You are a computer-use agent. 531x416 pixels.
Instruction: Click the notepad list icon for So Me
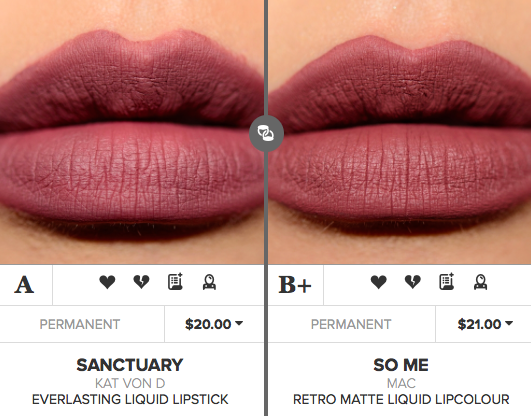point(447,282)
